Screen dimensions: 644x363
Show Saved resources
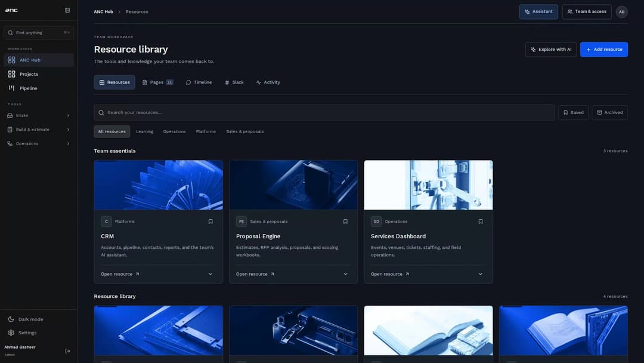click(573, 112)
